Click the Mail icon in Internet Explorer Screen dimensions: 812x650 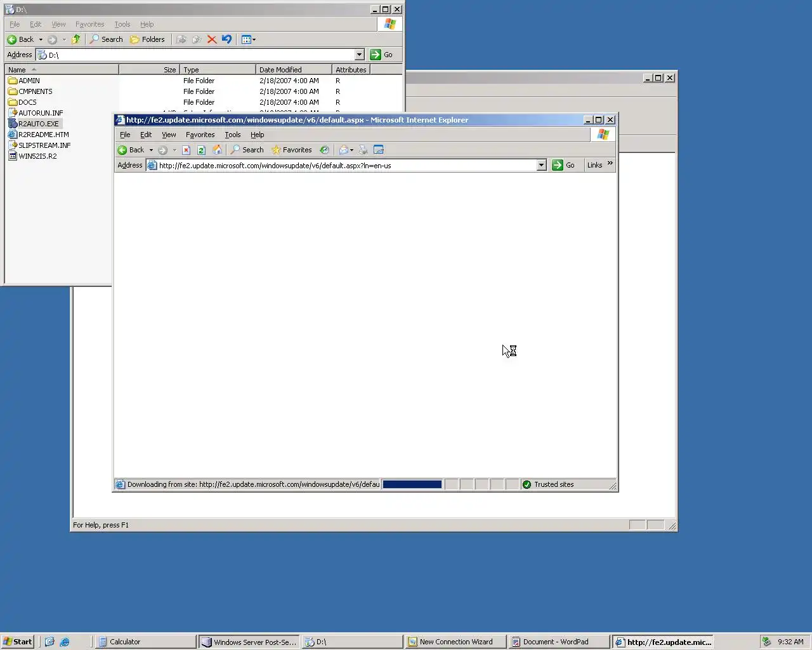click(343, 150)
